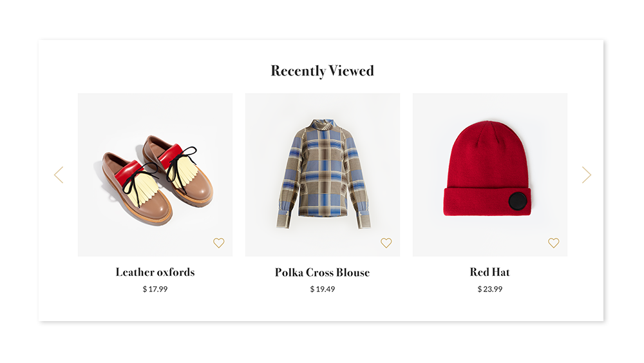This screenshot has height=363, width=644.
Task: Open the Leather oxfords product image
Action: (x=155, y=175)
